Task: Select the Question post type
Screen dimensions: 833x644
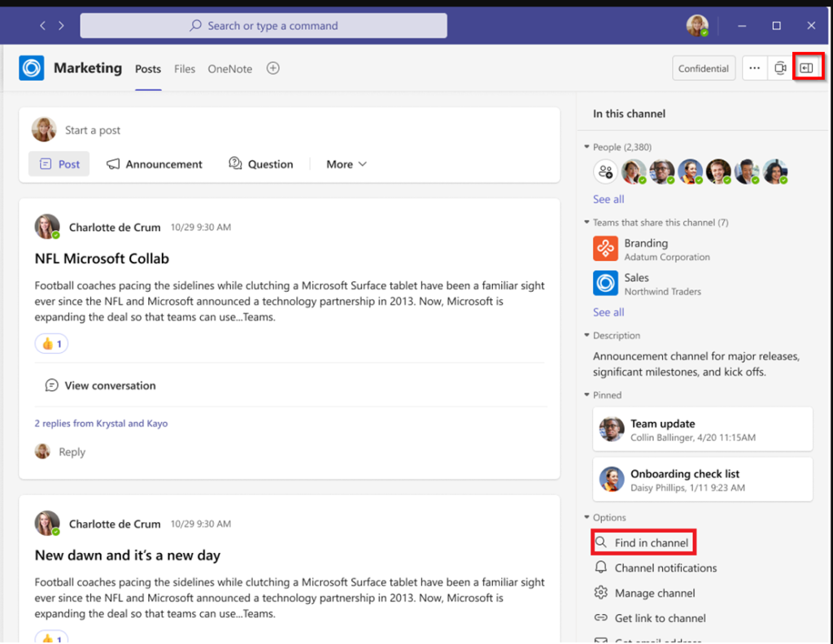Action: click(261, 164)
